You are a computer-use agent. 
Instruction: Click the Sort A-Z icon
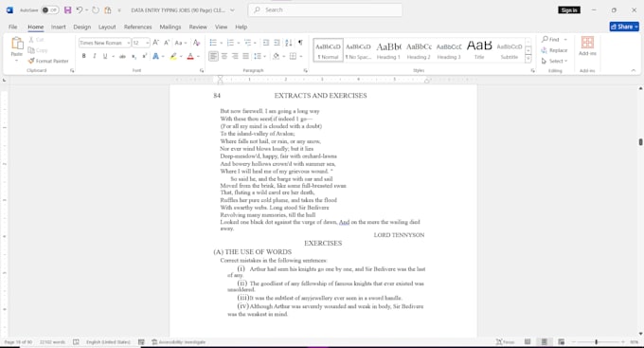pyautogui.click(x=289, y=43)
